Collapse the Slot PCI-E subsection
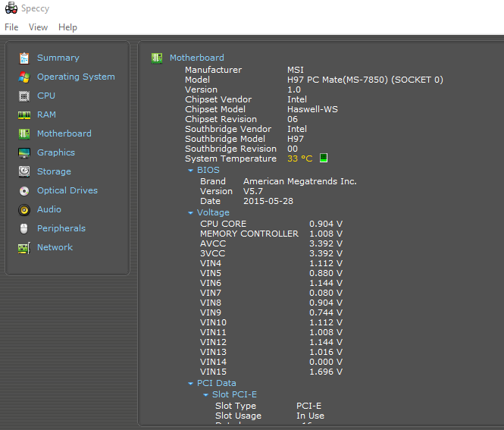Image resolution: width=504 pixels, height=430 pixels. tap(205, 395)
